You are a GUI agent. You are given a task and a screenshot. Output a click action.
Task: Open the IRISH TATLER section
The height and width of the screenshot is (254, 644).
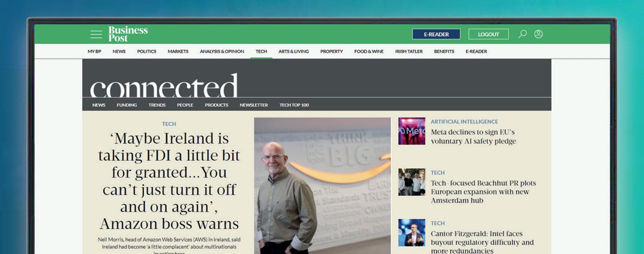pyautogui.click(x=409, y=51)
